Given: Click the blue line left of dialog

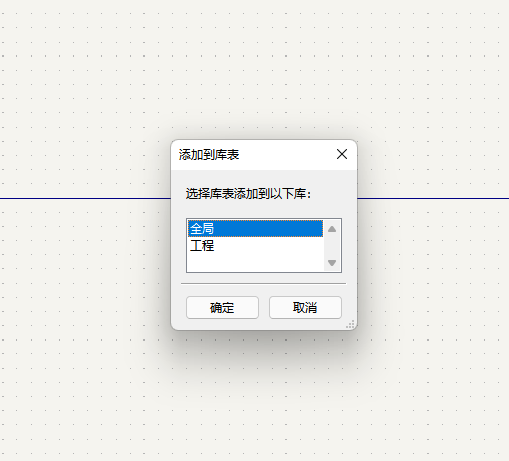Looking at the screenshot, I should coord(85,199).
